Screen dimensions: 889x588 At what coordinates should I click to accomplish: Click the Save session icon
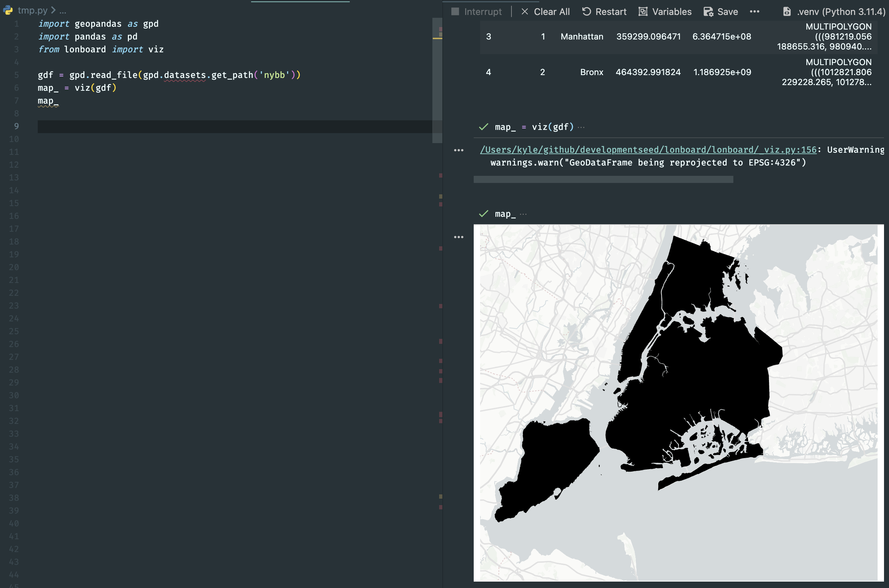pyautogui.click(x=708, y=11)
